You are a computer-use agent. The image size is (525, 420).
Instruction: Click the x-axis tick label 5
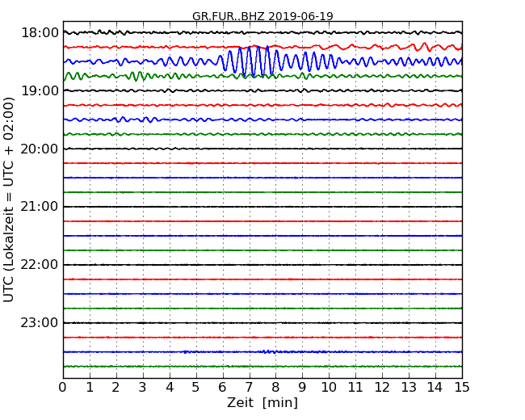(196, 387)
